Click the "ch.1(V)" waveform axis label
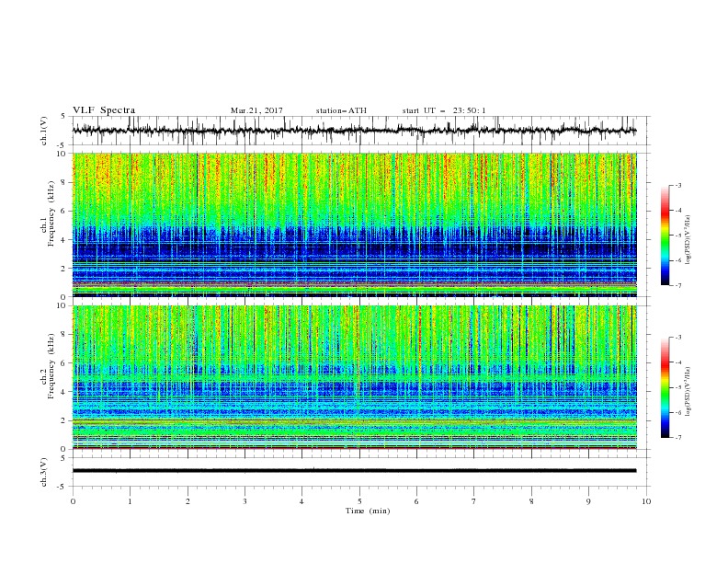Viewport: 728px width, 563px height. click(44, 131)
